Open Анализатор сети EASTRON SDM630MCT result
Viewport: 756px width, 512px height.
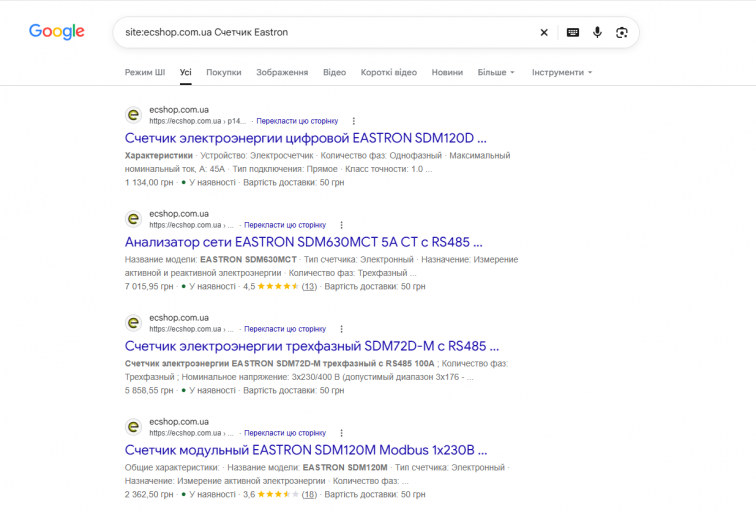pyautogui.click(x=304, y=242)
